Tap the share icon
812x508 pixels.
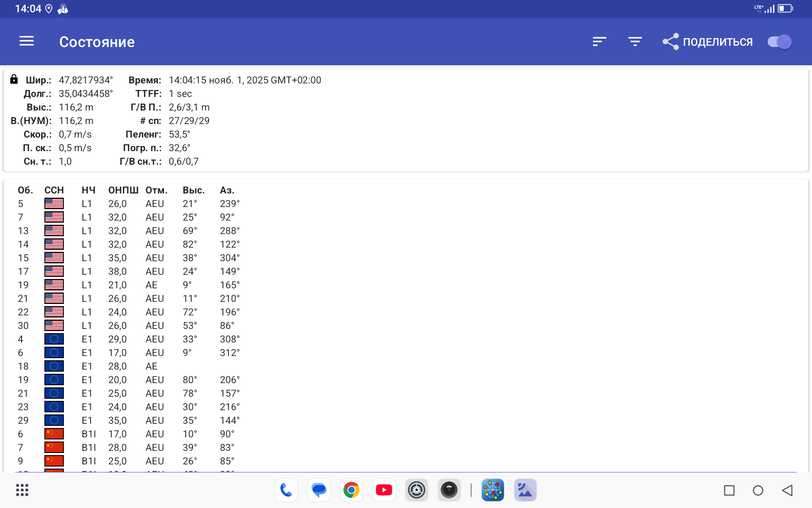(671, 41)
